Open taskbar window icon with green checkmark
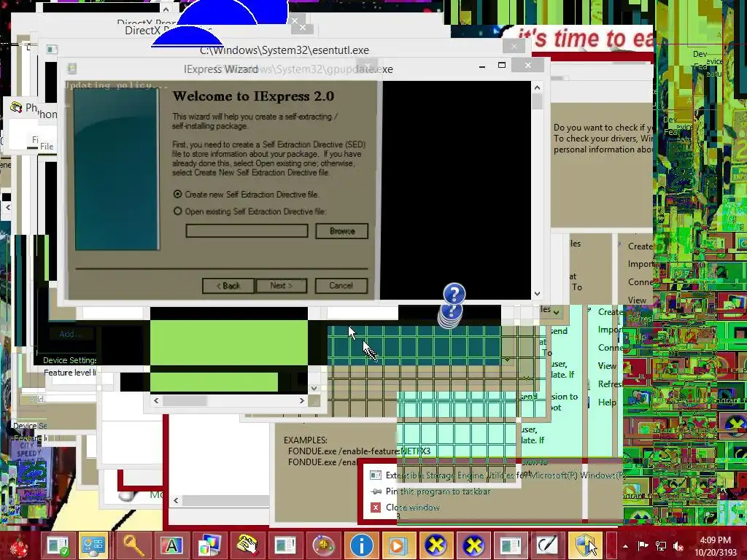The image size is (747, 560). click(58, 545)
